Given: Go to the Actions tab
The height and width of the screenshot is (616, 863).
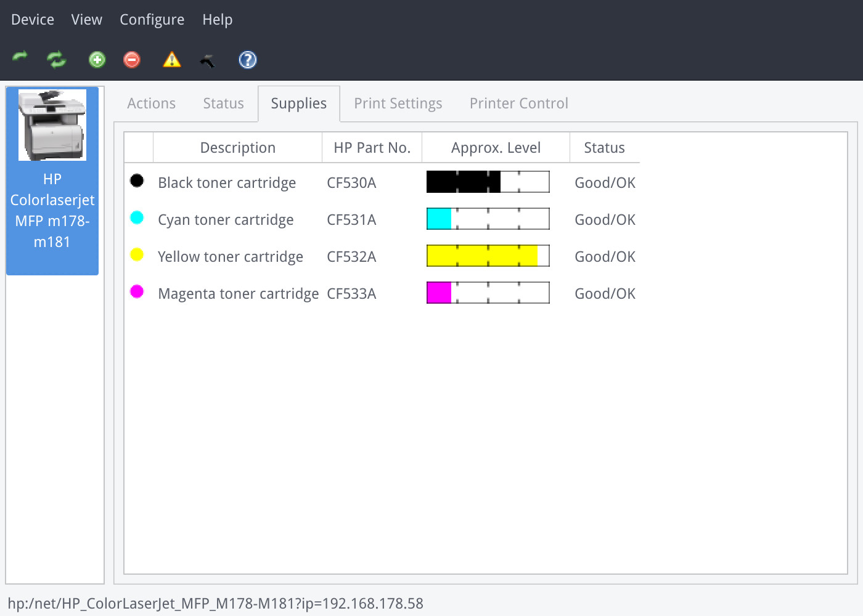Looking at the screenshot, I should tap(151, 103).
